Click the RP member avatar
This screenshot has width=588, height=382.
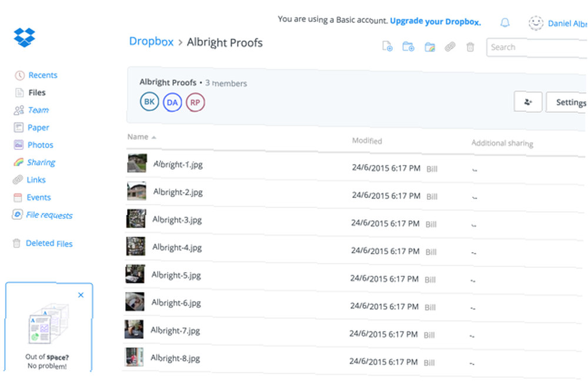click(x=195, y=102)
